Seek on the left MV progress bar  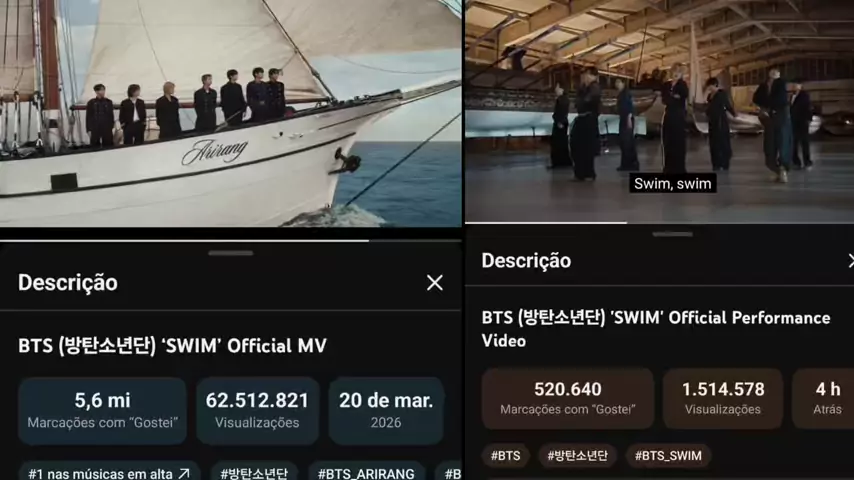230,240
